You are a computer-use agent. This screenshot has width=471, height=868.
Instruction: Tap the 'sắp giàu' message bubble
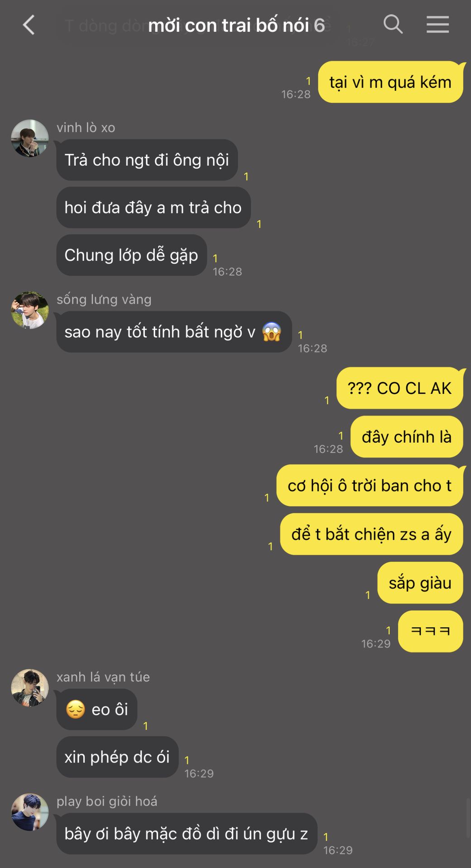(x=420, y=583)
